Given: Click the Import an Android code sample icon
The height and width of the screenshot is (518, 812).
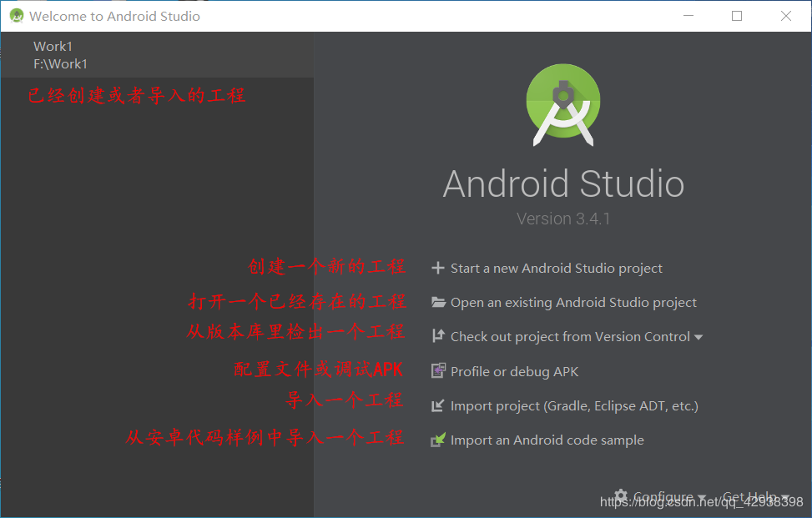Looking at the screenshot, I should coord(438,440).
